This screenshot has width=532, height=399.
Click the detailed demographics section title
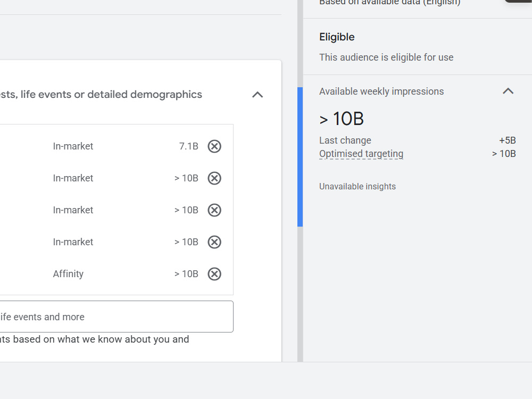[x=101, y=94]
